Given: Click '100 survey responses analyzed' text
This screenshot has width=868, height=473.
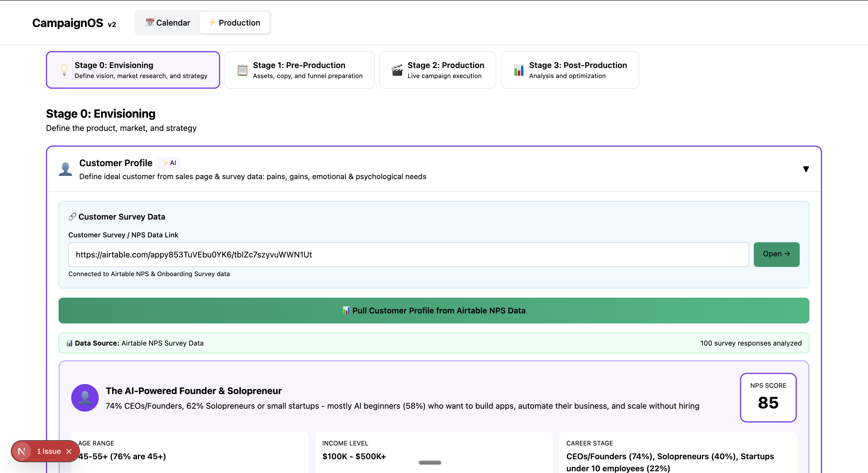Looking at the screenshot, I should point(751,343).
